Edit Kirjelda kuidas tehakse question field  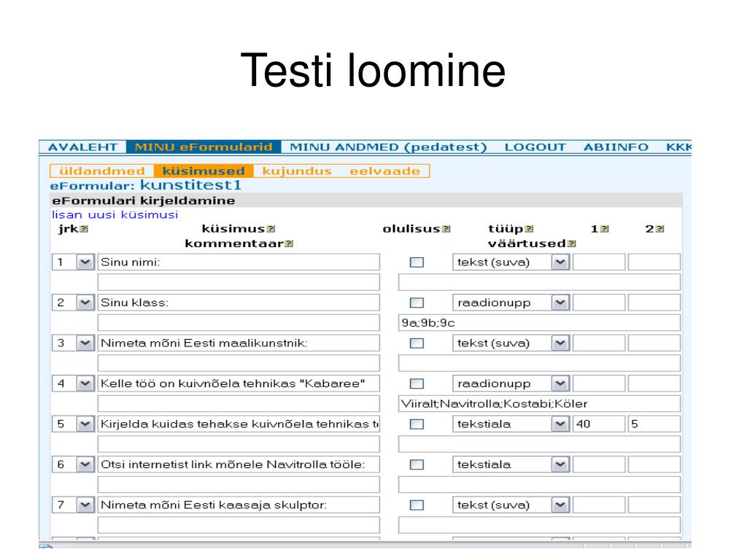coord(239,424)
